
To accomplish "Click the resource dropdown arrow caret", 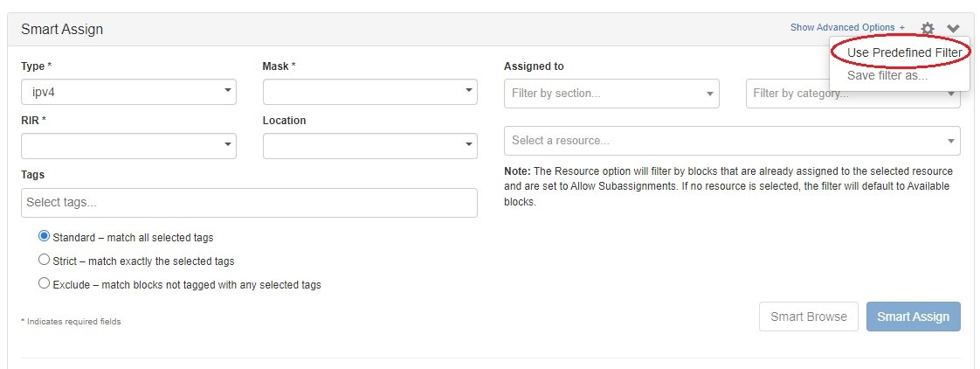I will click(950, 141).
